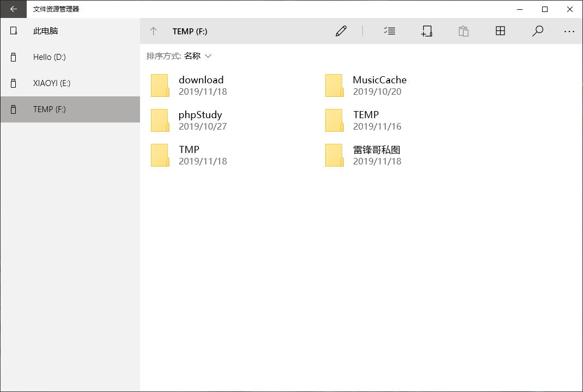Switch to grid view layout
The width and height of the screenshot is (583, 392).
pos(500,31)
